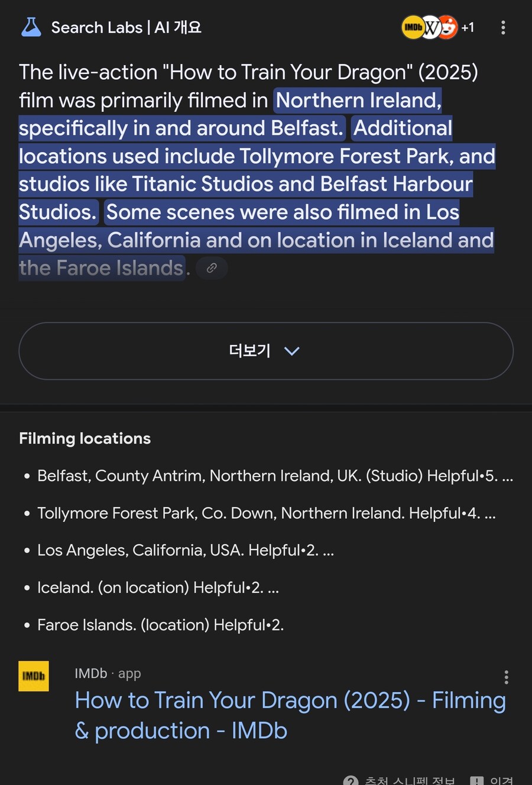The width and height of the screenshot is (532, 785).
Task: Open the Reddit source badge
Action: pyautogui.click(x=449, y=27)
